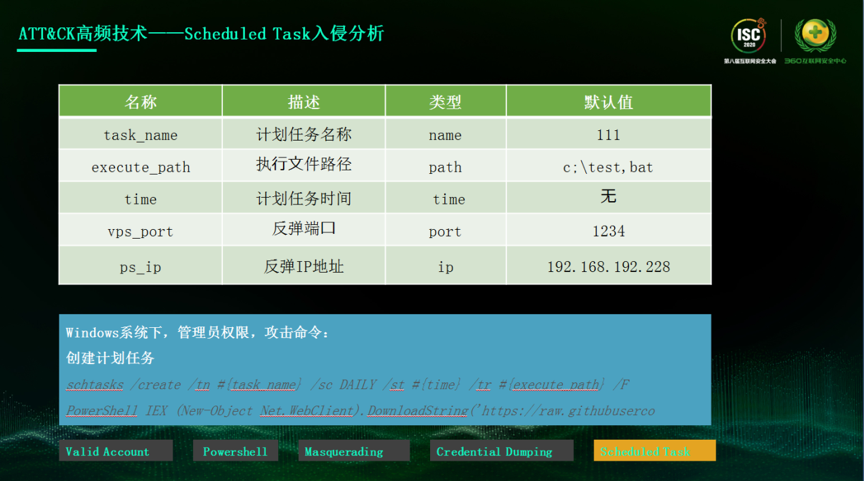The height and width of the screenshot is (481, 864).
Task: Click the default value 无
Action: coord(608,198)
